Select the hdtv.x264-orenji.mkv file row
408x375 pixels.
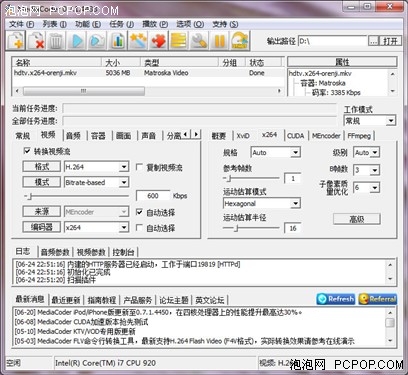[148, 73]
